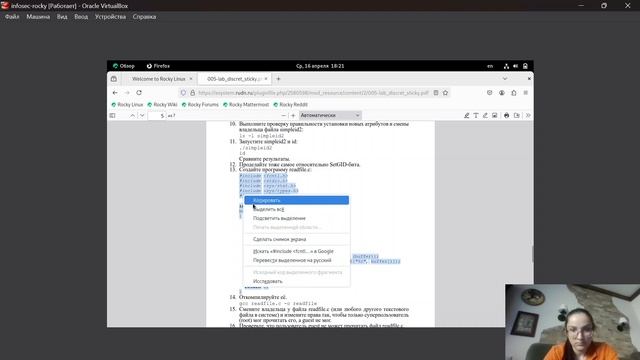
Task: Open Rocky Forums bookmark
Action: (x=200, y=104)
